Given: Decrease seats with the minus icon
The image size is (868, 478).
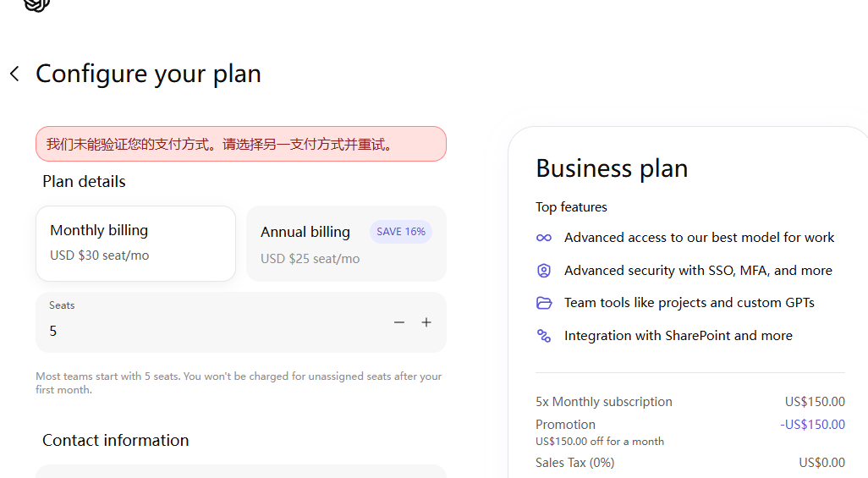Looking at the screenshot, I should pyautogui.click(x=399, y=322).
